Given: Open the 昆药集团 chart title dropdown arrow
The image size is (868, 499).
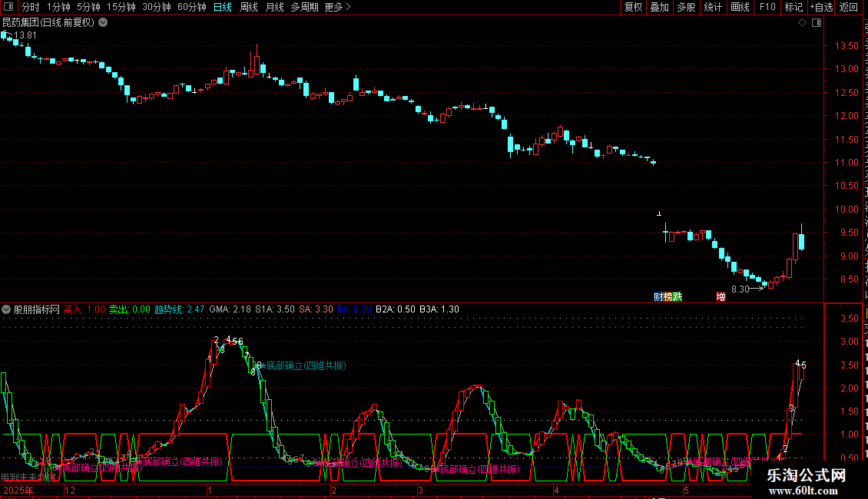Looking at the screenshot, I should click(103, 23).
